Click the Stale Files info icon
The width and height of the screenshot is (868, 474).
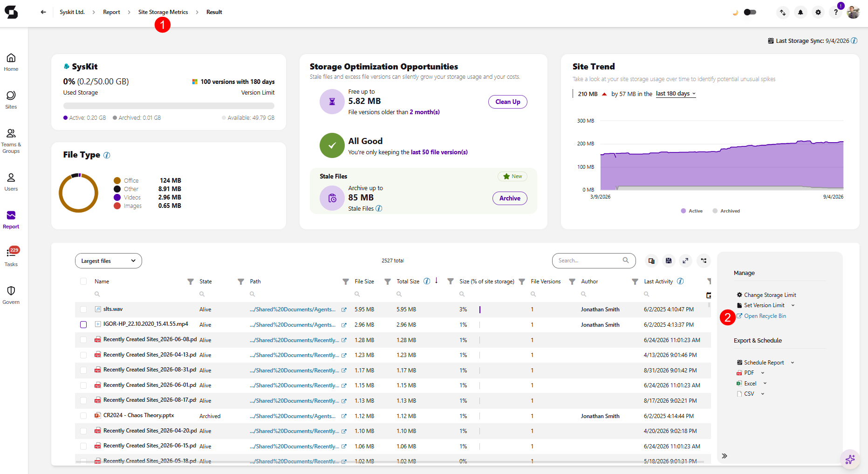tap(379, 208)
